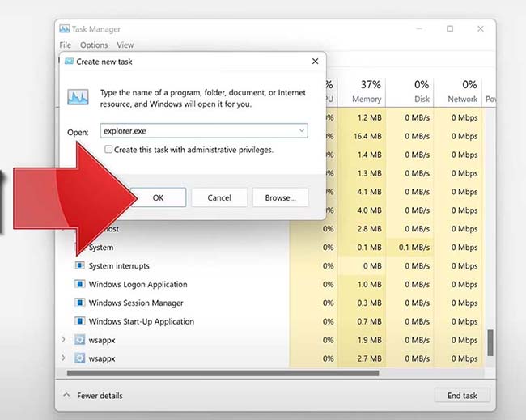This screenshot has width=526, height=420.
Task: Click the Windows Start-Up Application icon
Action: [x=79, y=321]
